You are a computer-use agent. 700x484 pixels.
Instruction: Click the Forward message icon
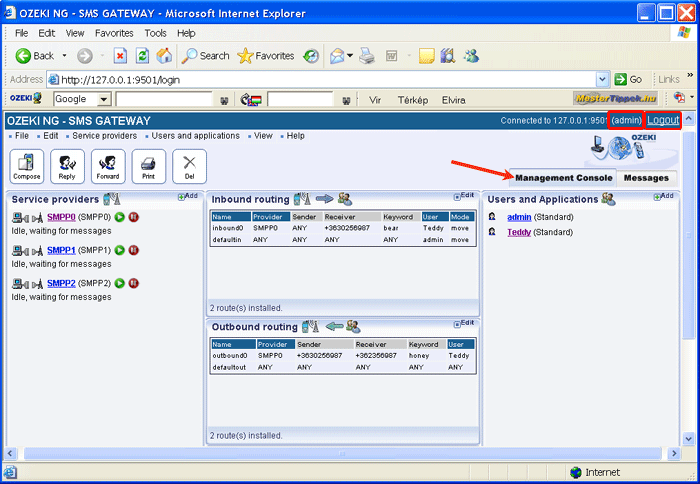[x=108, y=165]
